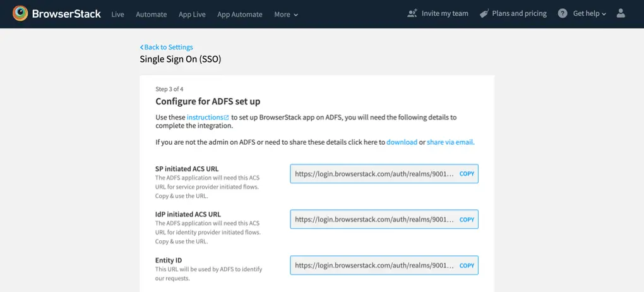Go to App Live
Image resolution: width=644 pixels, height=292 pixels.
coord(192,15)
